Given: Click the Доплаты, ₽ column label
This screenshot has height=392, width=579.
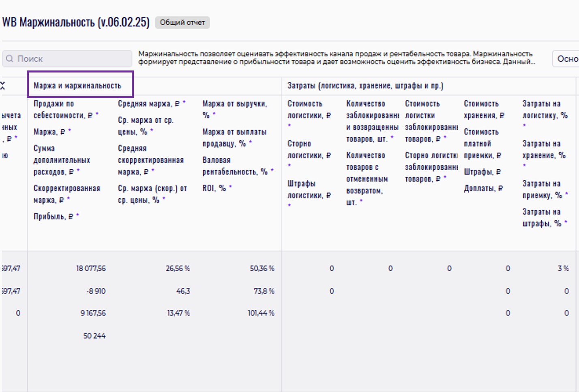Looking at the screenshot, I should point(483,188).
